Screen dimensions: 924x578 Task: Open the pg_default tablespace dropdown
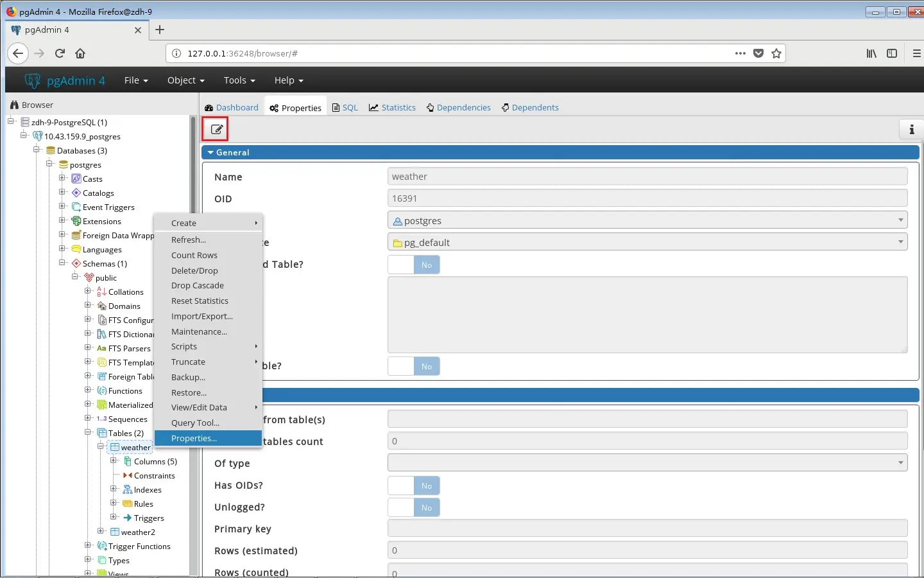[647, 242]
